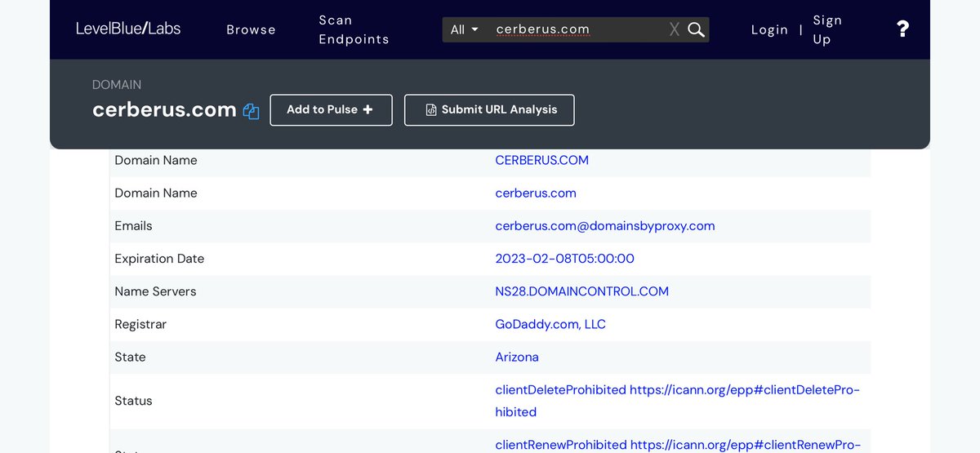
Task: Open the Browse menu item
Action: click(251, 29)
